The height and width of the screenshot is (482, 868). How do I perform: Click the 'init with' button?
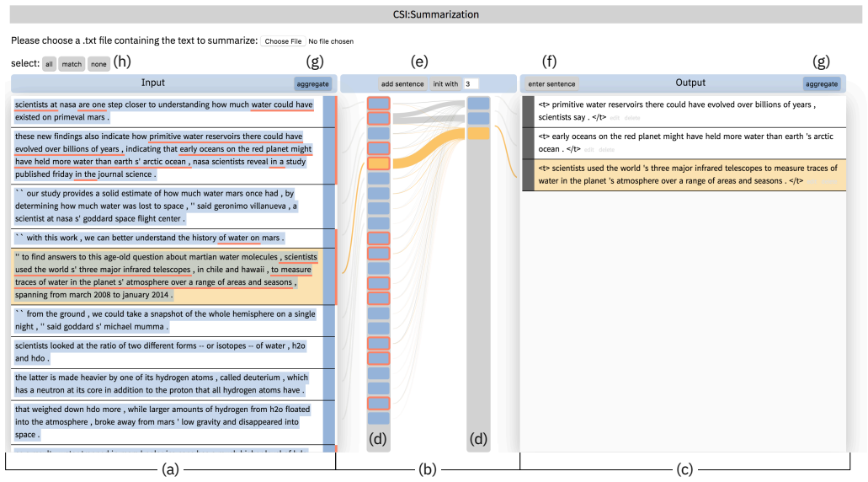pyautogui.click(x=445, y=83)
